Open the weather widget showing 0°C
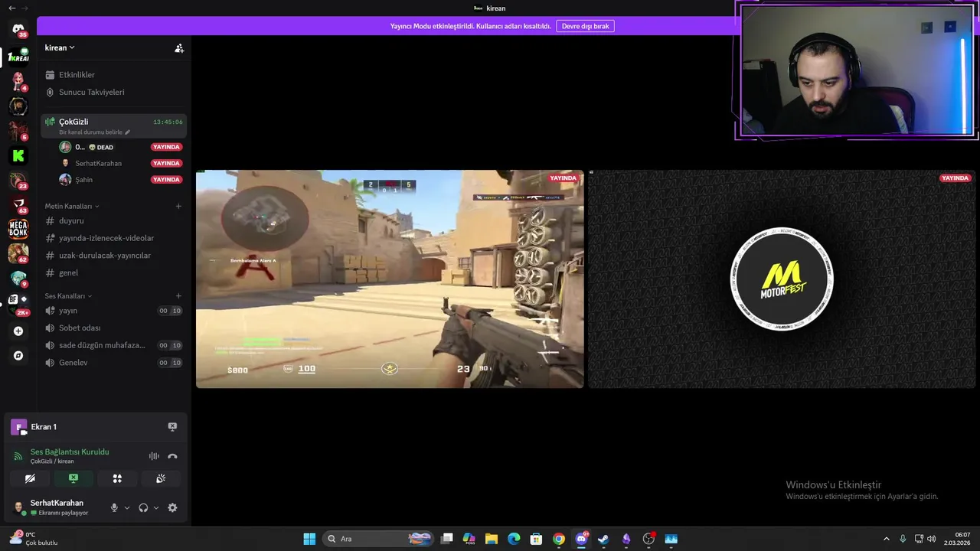Screen dimensions: 980x551 34,539
